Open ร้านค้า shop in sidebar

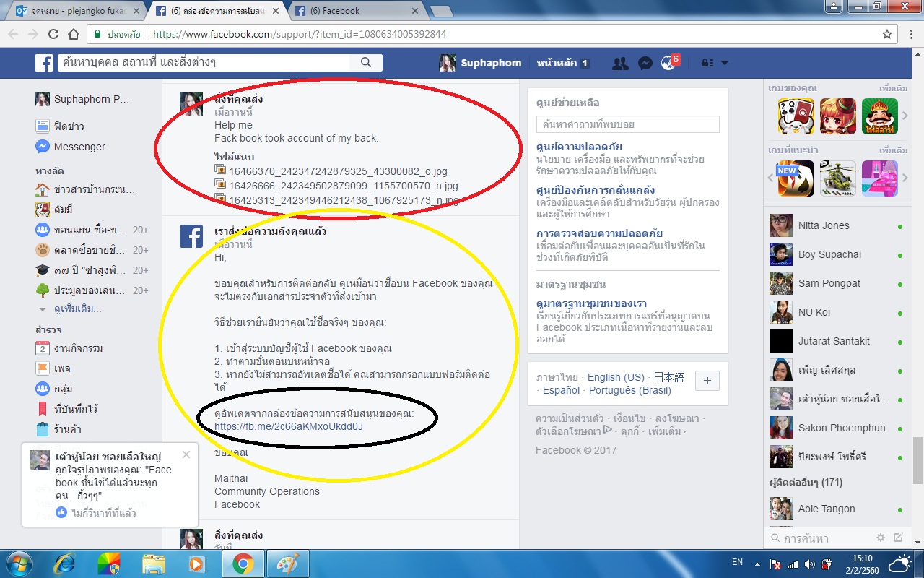coord(58,429)
